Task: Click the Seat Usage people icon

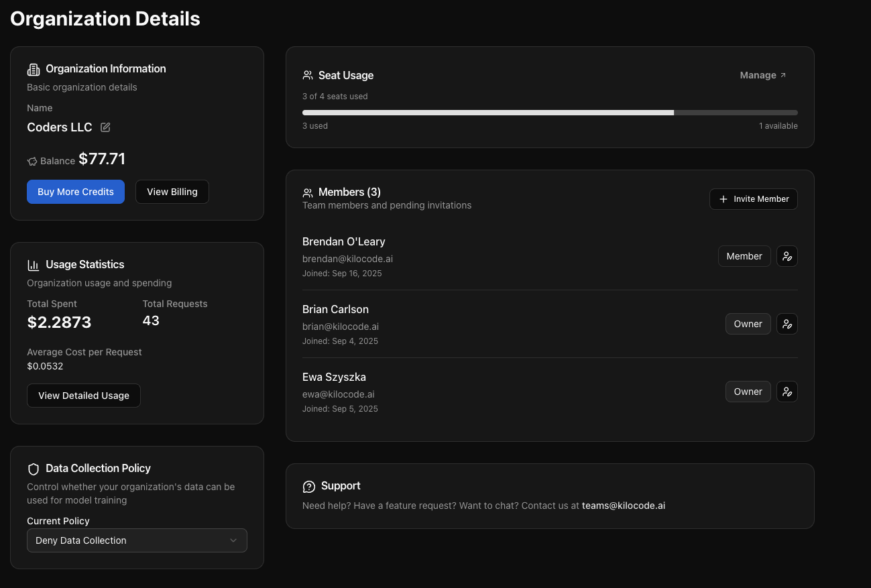Action: pos(308,76)
